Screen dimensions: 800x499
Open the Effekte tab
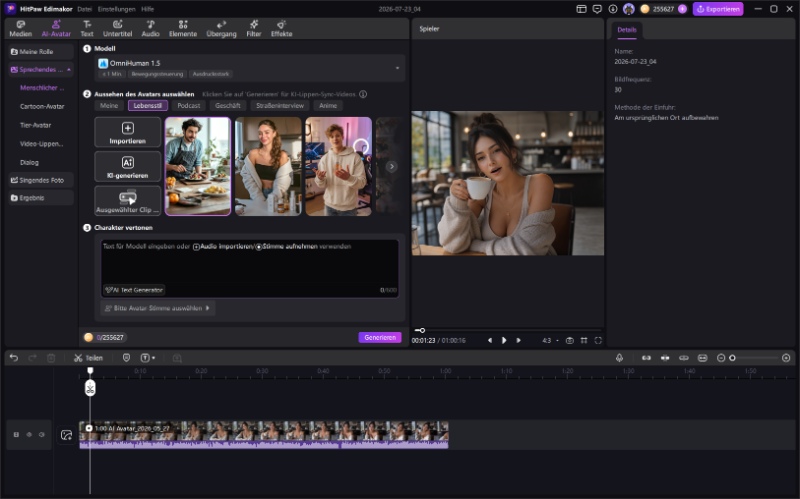282,29
